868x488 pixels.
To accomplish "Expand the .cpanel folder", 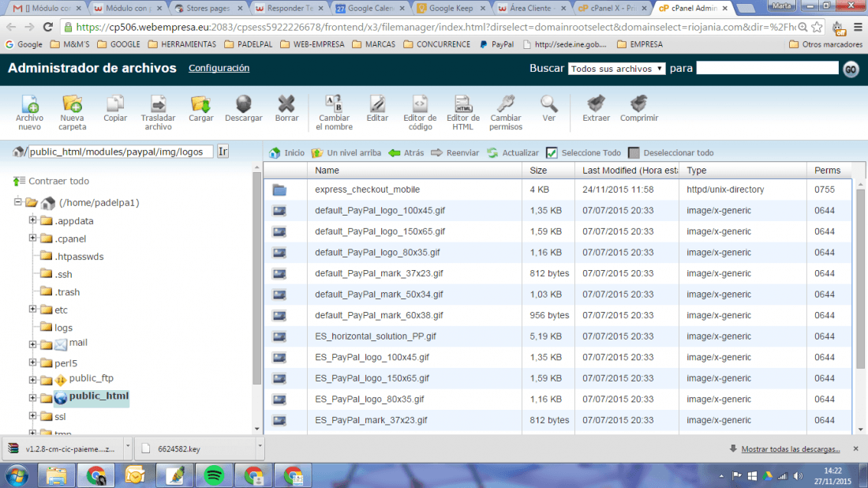I will 32,238.
